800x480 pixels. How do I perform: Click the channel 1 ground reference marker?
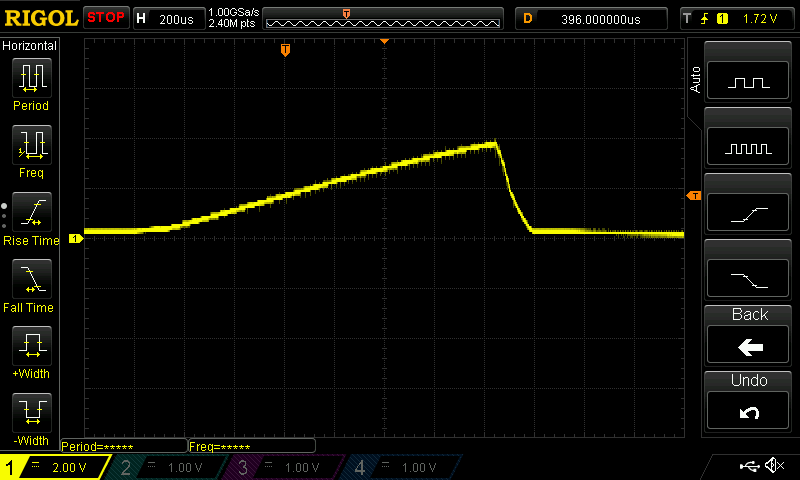click(76, 238)
